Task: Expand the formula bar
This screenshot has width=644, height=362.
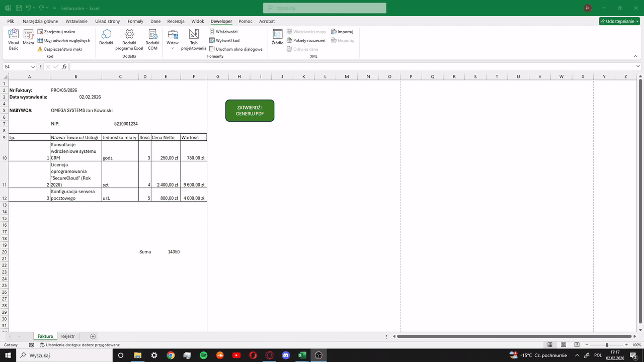Action: tap(638, 67)
